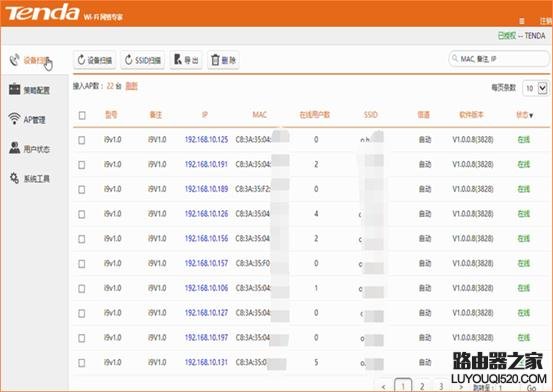This screenshot has height=392, width=553.
Task: Click the 软件版本 column header
Action: [x=472, y=115]
